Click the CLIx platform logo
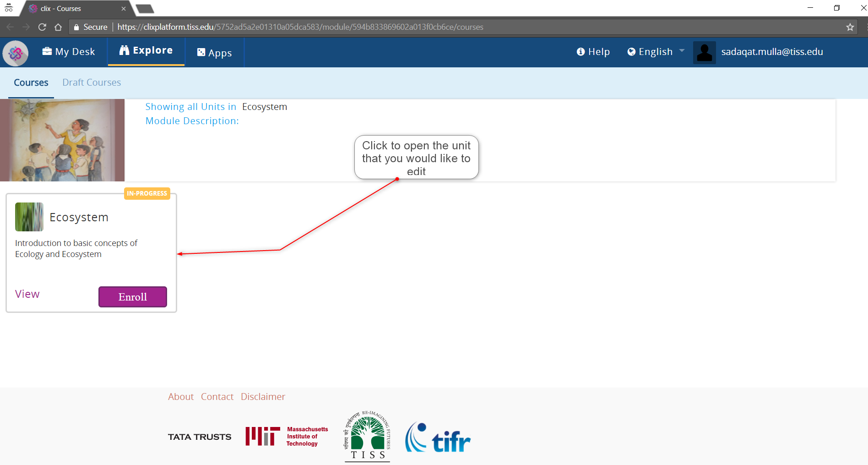The height and width of the screenshot is (465, 868). tap(16, 53)
